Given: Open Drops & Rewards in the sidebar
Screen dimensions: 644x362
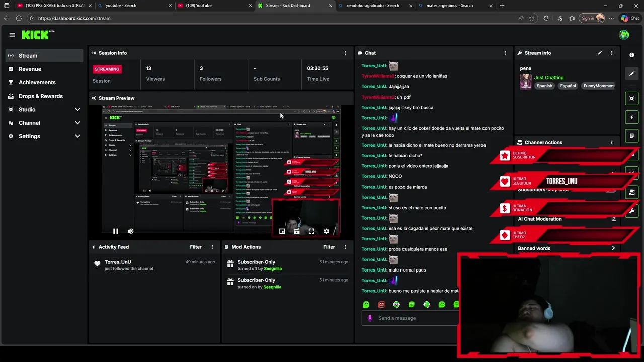Looking at the screenshot, I should pyautogui.click(x=44, y=96).
